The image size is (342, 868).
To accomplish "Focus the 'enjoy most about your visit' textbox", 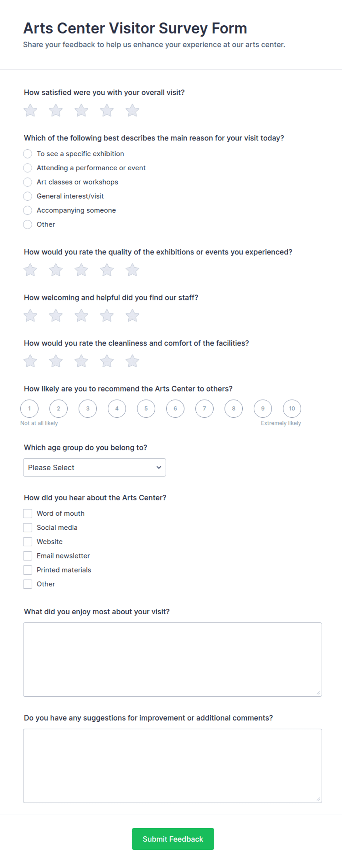I will (172, 660).
